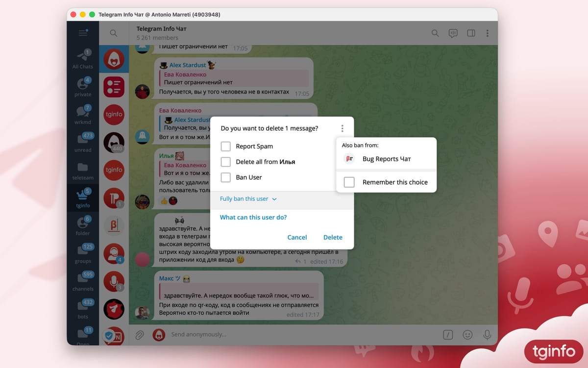Click the Delete button in the dialog
This screenshot has width=588, height=368.
click(x=333, y=237)
